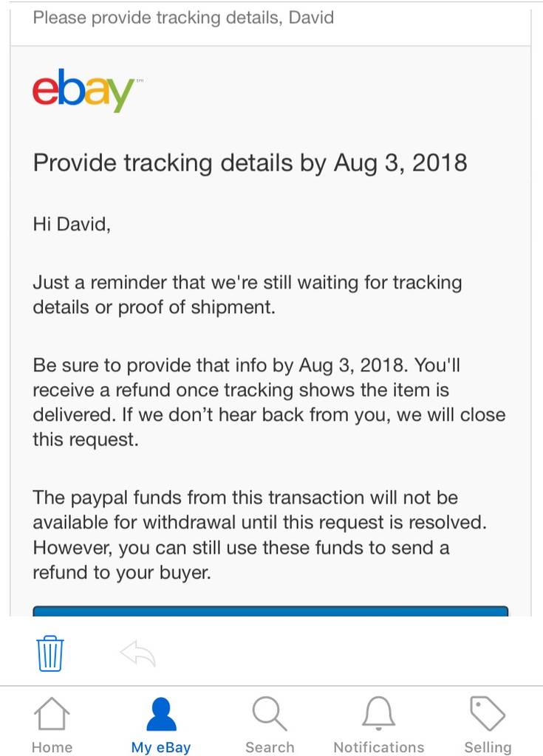Click the heading 'Provide tracking details by Aug 3, 2018'

(250, 163)
